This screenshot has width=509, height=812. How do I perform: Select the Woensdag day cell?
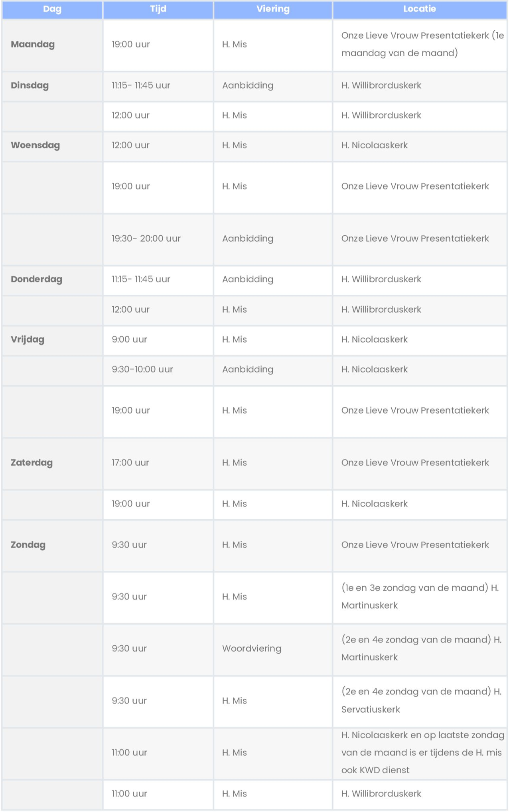coord(52,146)
